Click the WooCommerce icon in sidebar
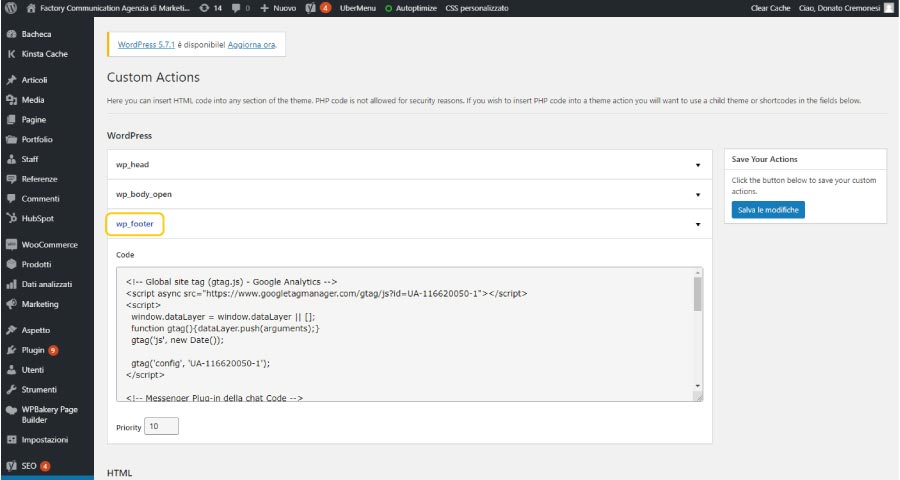The height and width of the screenshot is (480, 900). point(11,245)
